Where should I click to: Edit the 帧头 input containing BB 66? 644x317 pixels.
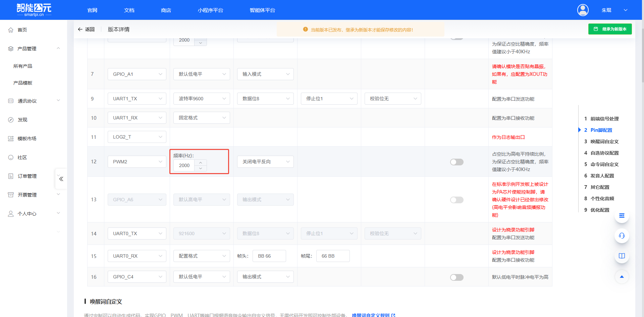pos(269,256)
